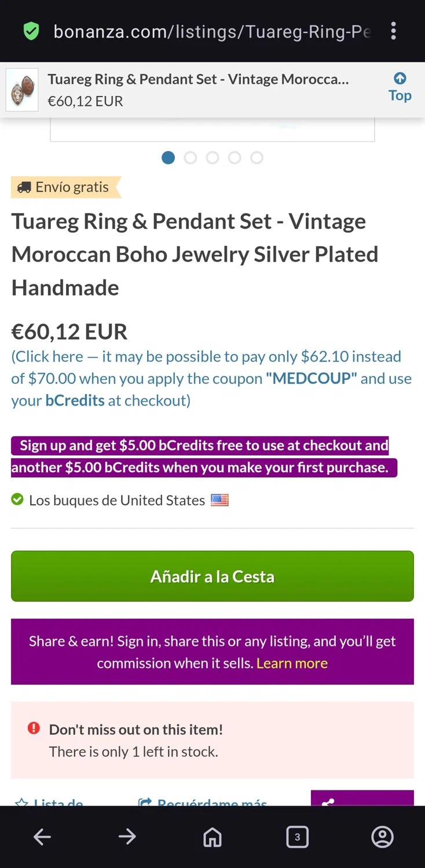Viewport: 425px width, 868px height.
Task: Tap the red stock warning icon
Action: pyautogui.click(x=34, y=728)
